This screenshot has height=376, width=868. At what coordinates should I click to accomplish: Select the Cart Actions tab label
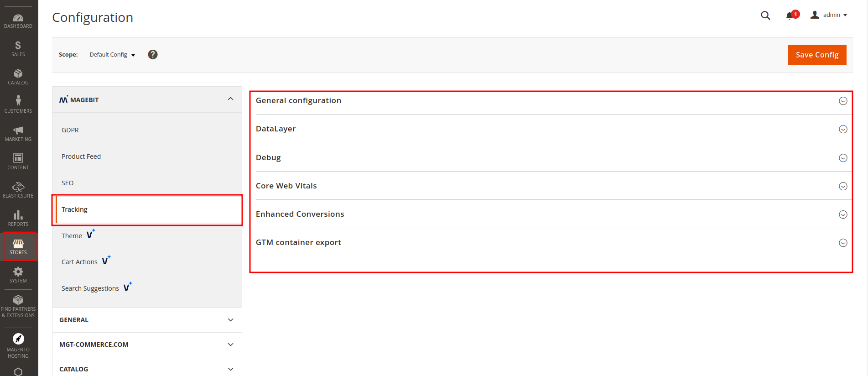click(79, 262)
